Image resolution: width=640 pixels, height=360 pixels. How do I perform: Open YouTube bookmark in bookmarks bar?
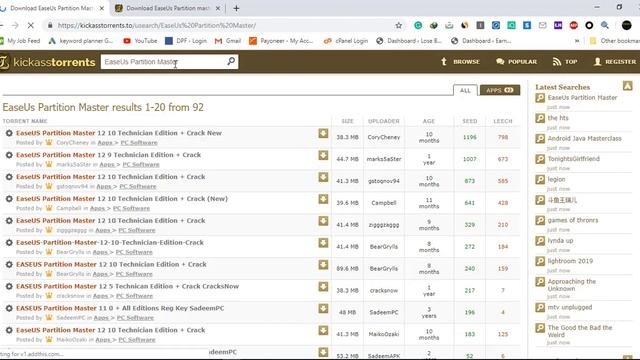(140, 41)
